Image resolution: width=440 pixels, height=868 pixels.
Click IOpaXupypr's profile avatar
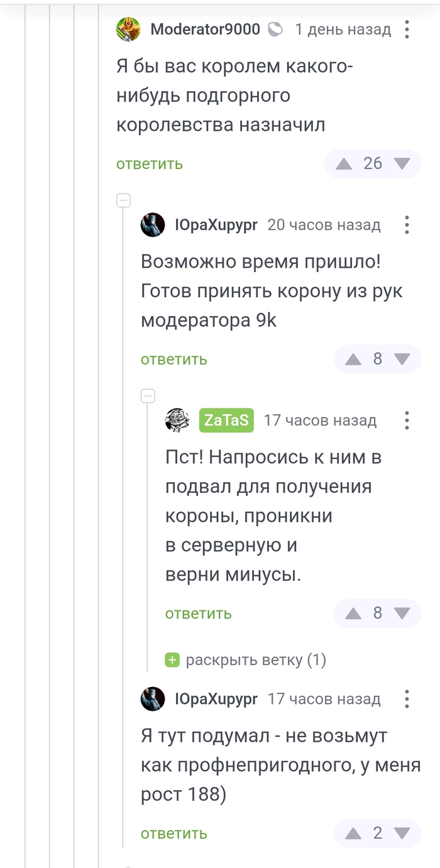(x=152, y=225)
